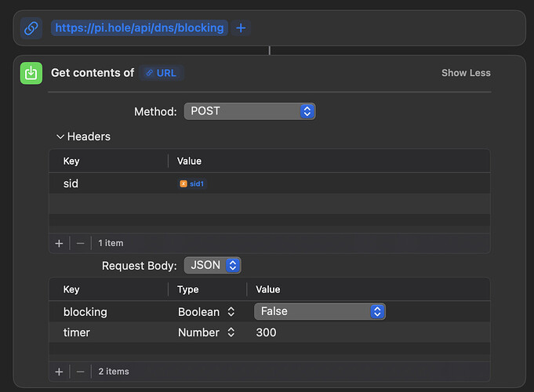
Task: Click the timer value 300 field
Action: click(x=267, y=332)
